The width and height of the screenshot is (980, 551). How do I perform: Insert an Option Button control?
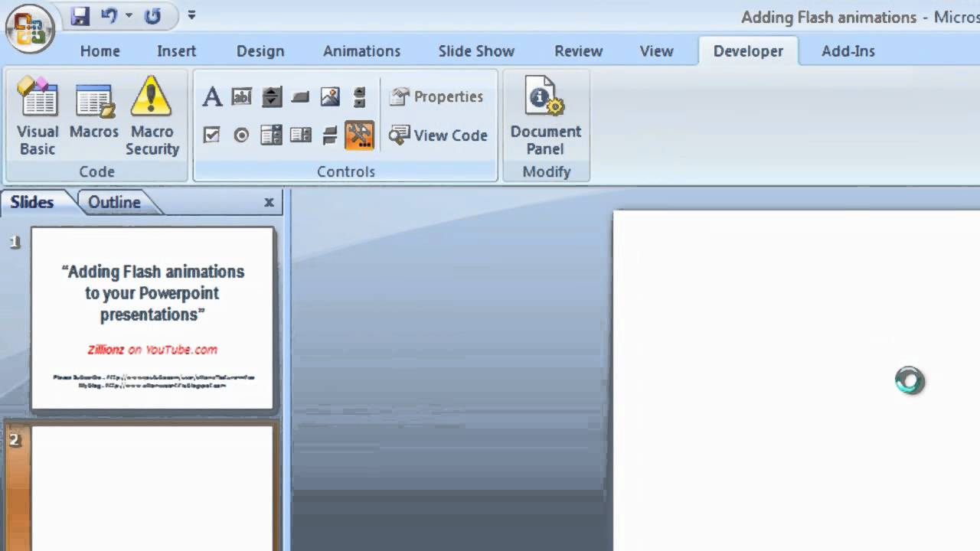pyautogui.click(x=241, y=135)
